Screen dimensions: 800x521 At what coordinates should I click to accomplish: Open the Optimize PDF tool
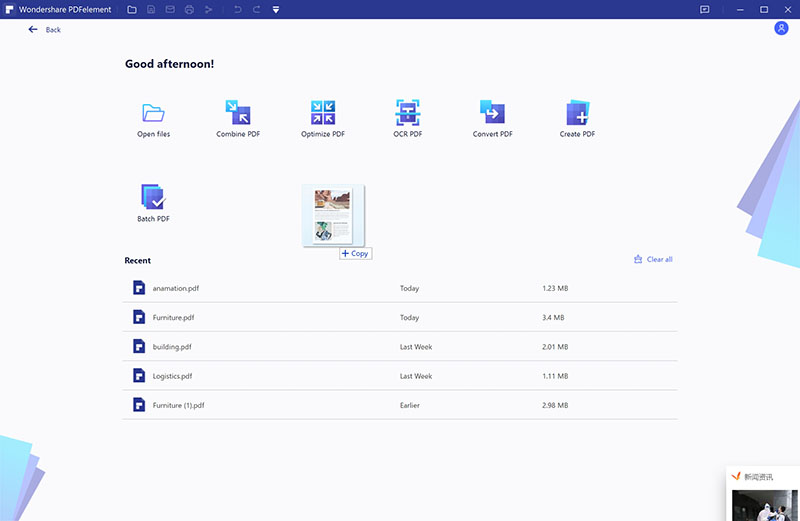[323, 113]
